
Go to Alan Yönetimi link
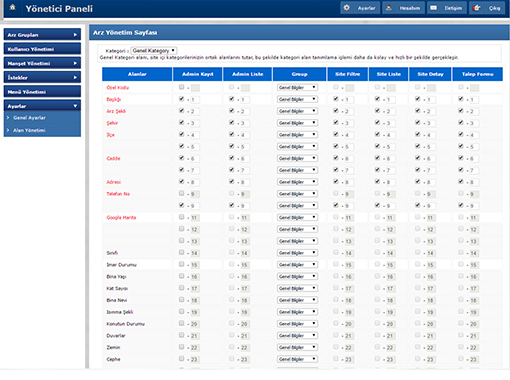point(29,130)
